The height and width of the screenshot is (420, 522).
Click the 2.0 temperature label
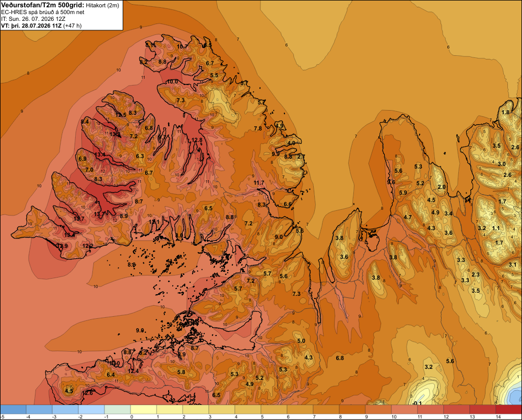point(442,187)
